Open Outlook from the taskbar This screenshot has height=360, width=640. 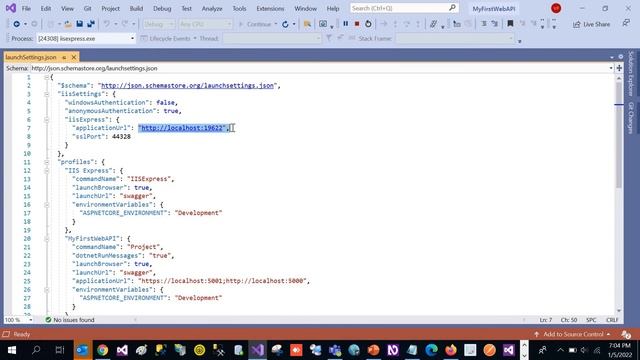click(82, 350)
